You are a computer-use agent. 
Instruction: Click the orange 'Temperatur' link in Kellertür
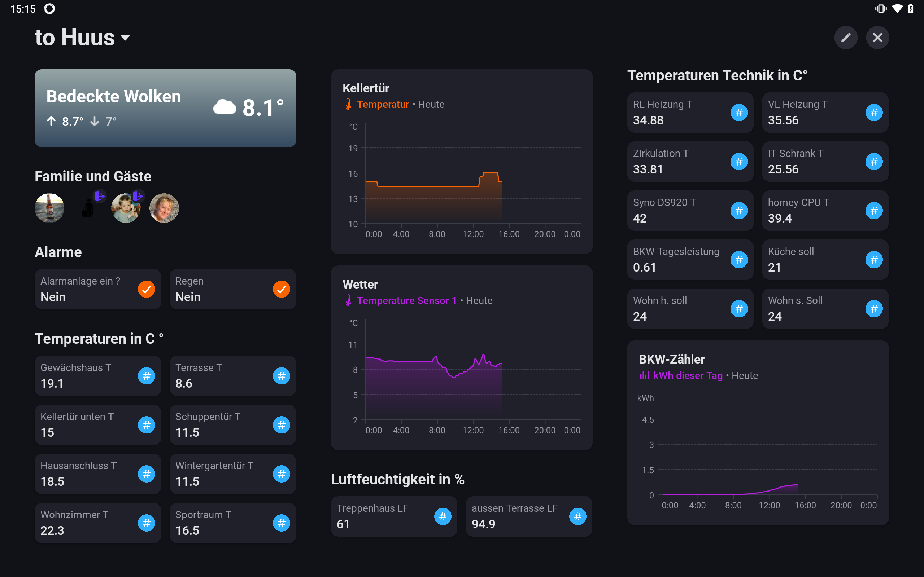(383, 104)
